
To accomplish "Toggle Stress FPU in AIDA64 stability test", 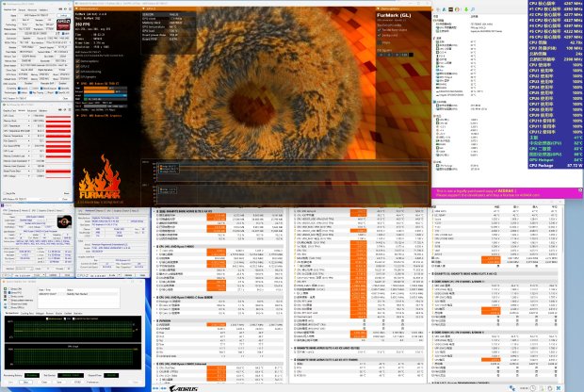I will click(x=9, y=292).
